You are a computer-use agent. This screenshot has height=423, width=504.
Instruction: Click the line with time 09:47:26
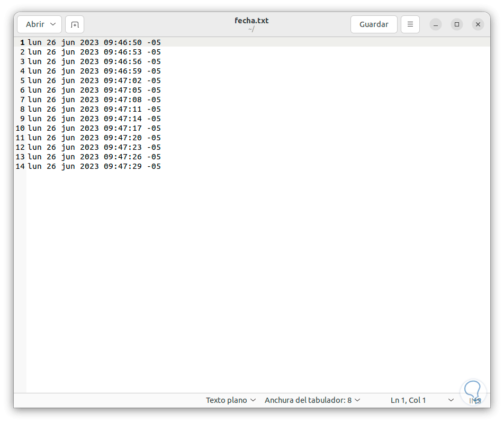pyautogui.click(x=94, y=157)
